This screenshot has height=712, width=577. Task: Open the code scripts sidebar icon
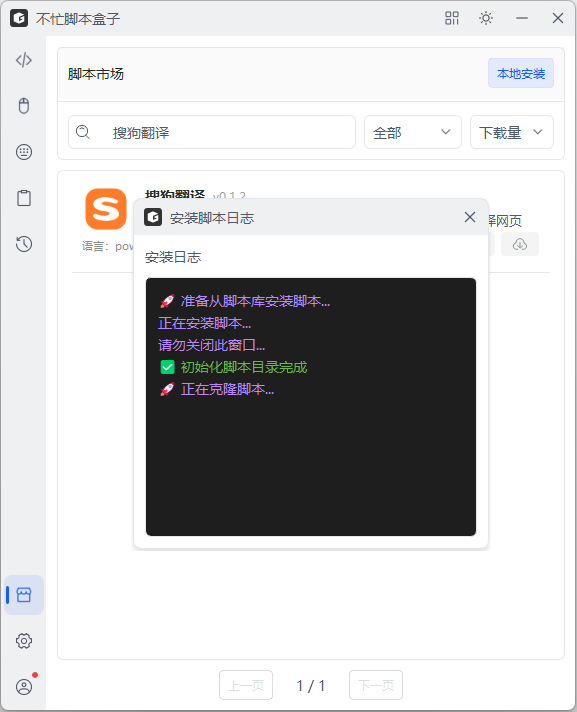pyautogui.click(x=24, y=60)
